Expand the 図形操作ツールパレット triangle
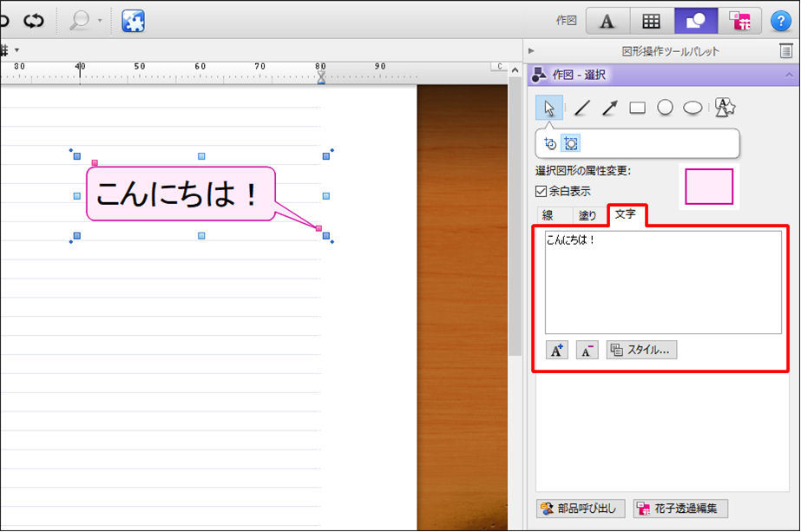Screen dimensions: 801x532 click(531, 51)
